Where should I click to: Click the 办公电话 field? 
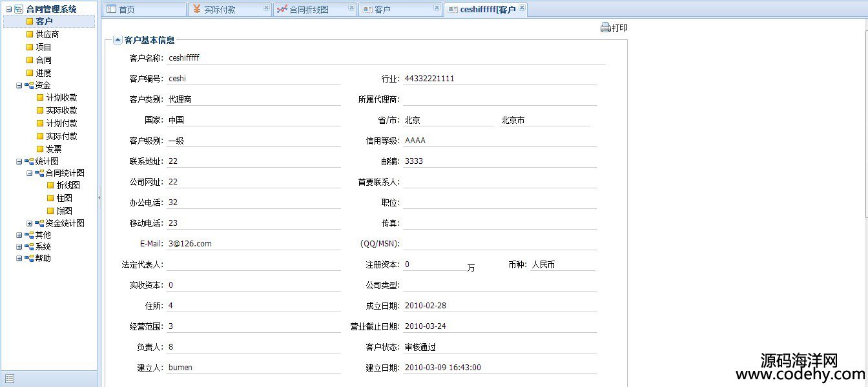point(254,203)
